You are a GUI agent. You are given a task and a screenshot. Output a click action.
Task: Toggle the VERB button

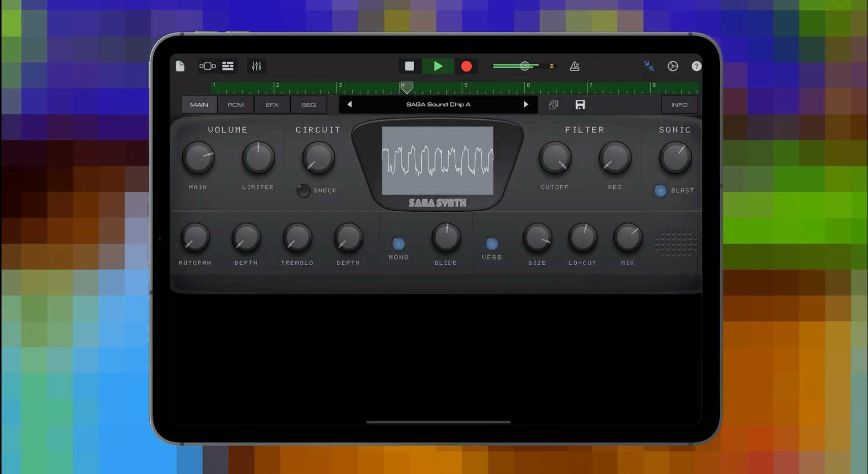pos(492,244)
